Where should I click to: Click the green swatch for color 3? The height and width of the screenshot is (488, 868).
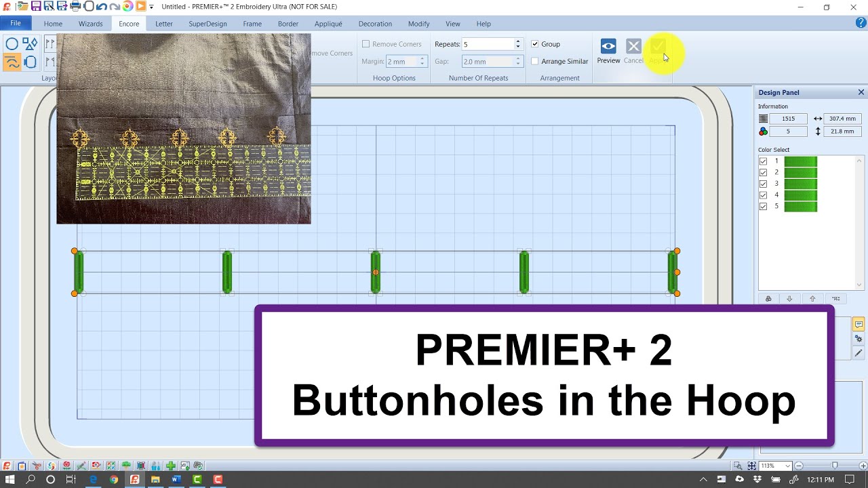(x=801, y=184)
